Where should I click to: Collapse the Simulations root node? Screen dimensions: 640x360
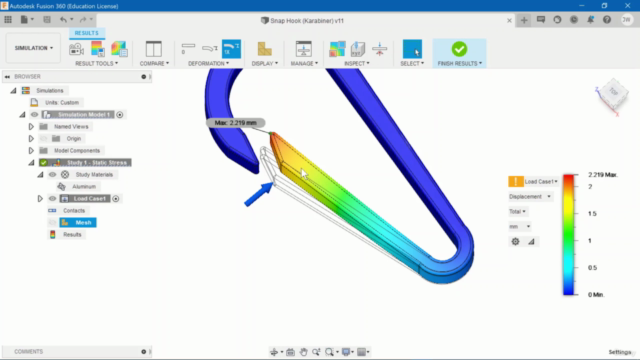[13, 91]
